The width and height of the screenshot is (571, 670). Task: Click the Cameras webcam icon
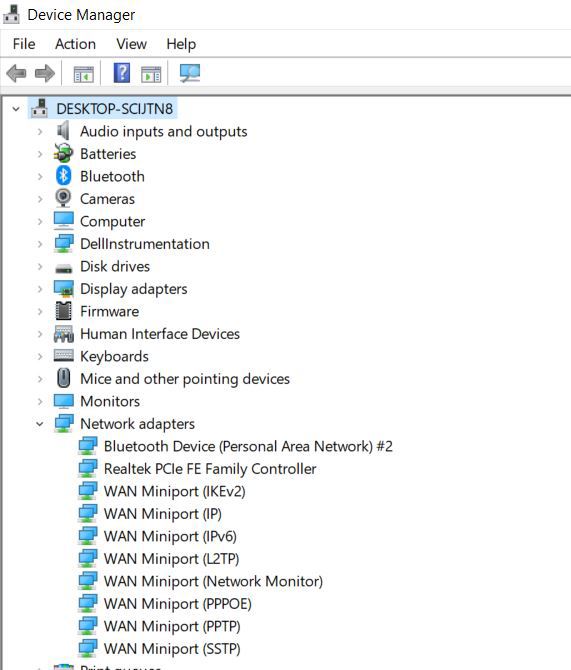tap(63, 198)
